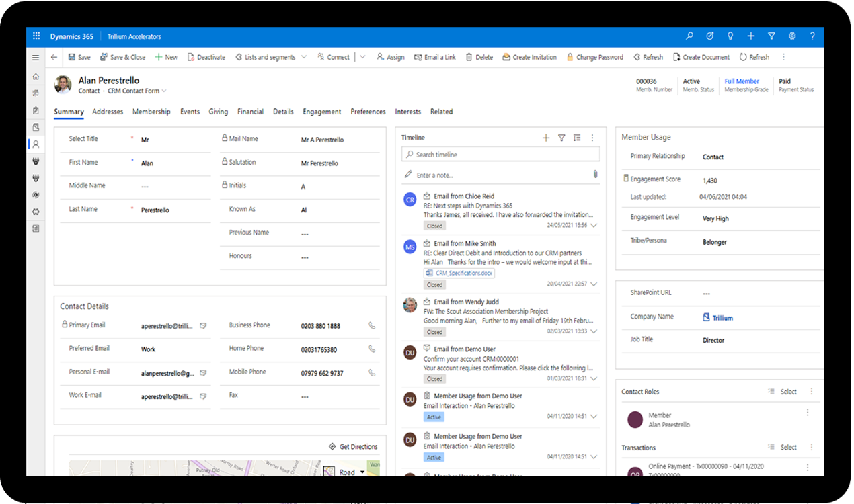Click the Search timeline input field

pyautogui.click(x=500, y=155)
